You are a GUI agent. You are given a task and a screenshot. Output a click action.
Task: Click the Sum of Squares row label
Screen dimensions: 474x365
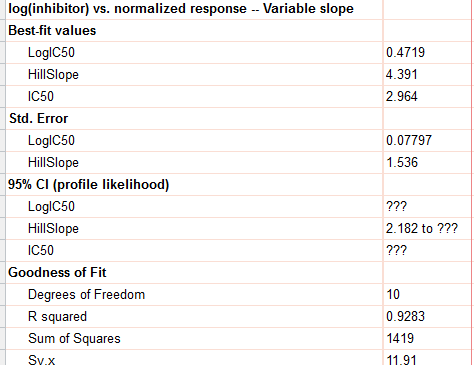(74, 338)
